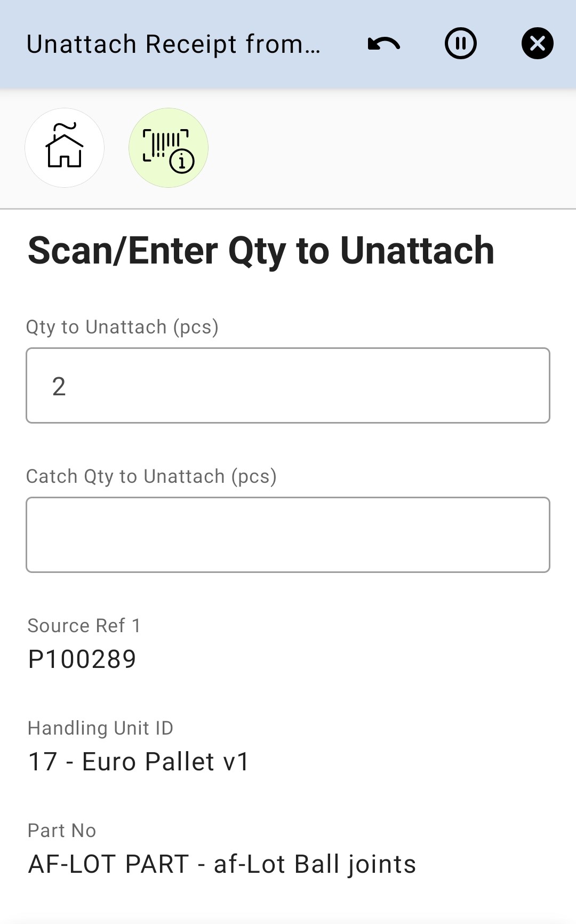Select the Scan/Enter Qty to Unattach heading
The image size is (576, 924).
[261, 251]
